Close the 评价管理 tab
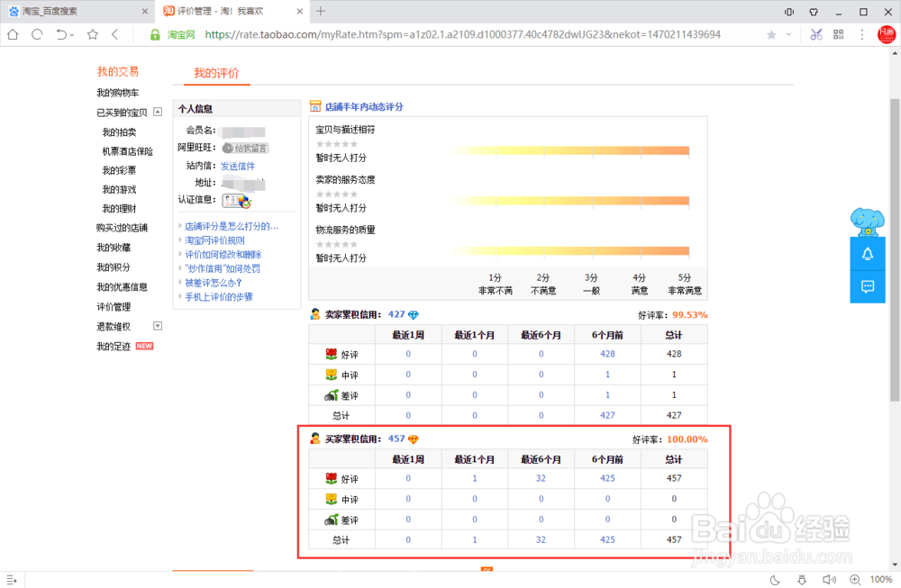This screenshot has height=588, width=901. (299, 11)
